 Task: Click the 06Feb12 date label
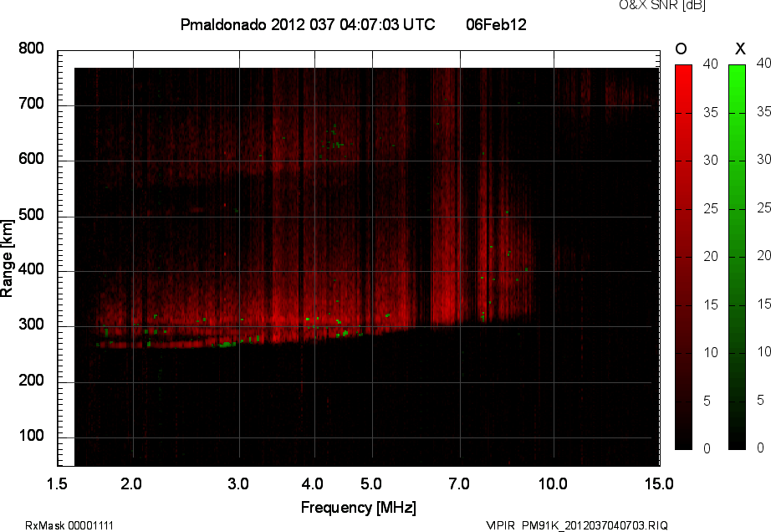pos(496,25)
